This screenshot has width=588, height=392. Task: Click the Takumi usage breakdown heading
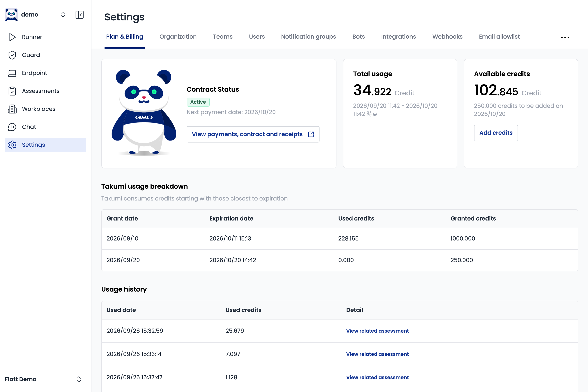145,186
